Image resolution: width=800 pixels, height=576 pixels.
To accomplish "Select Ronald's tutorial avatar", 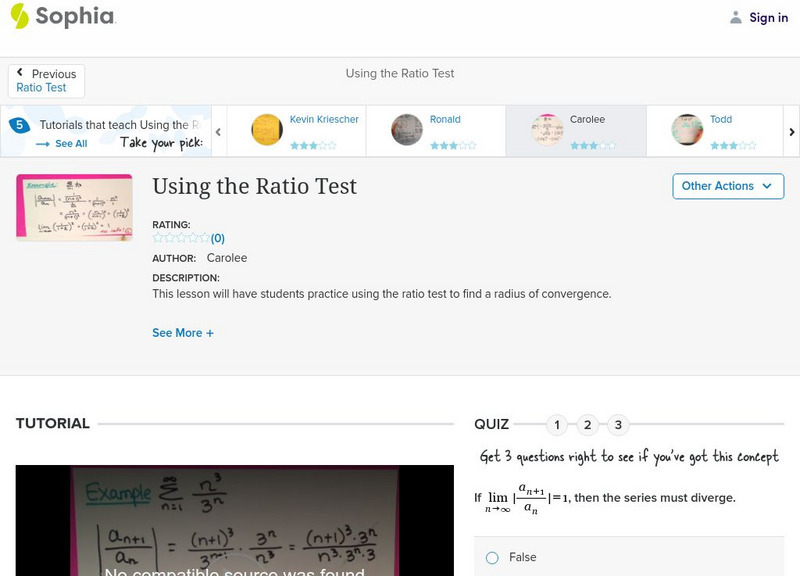I will point(406,130).
